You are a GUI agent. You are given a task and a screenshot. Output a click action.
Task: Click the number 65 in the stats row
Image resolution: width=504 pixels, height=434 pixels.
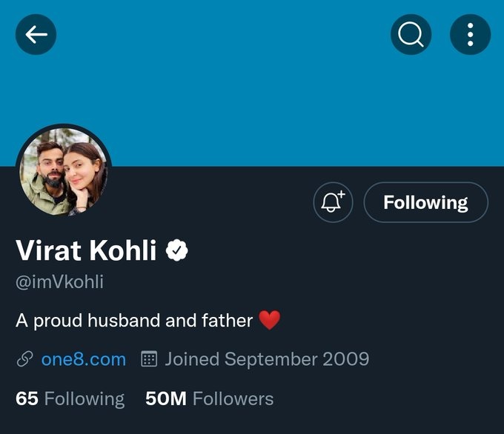pyautogui.click(x=27, y=399)
